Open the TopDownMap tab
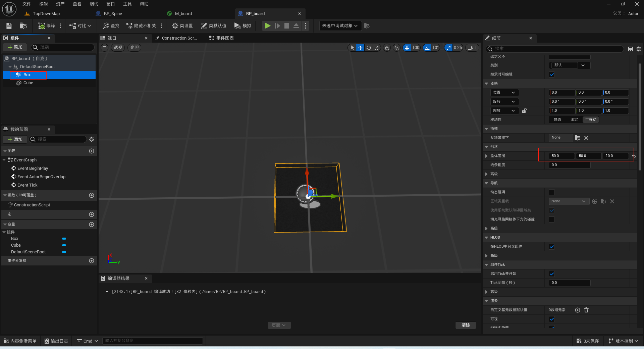This screenshot has height=349, width=644. point(46,14)
